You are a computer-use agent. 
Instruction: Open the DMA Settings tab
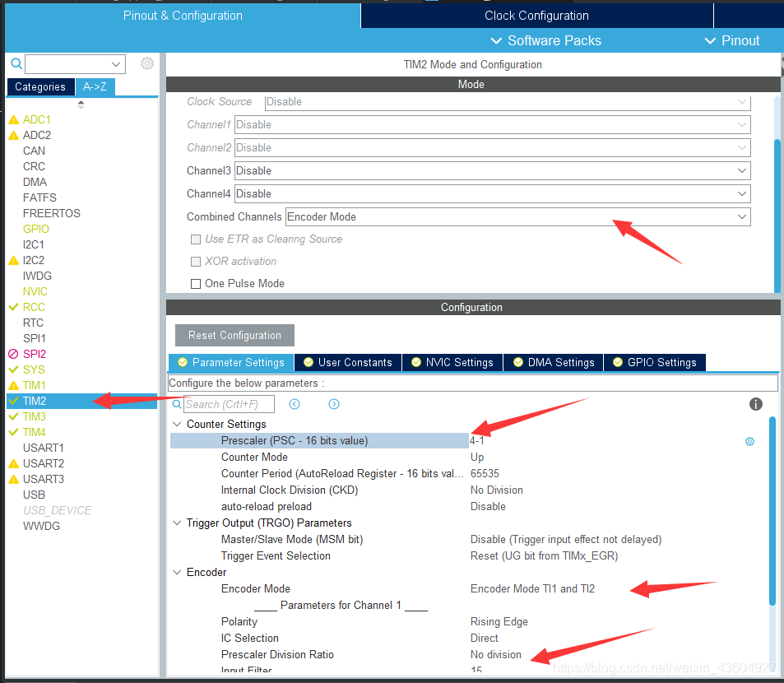(554, 363)
